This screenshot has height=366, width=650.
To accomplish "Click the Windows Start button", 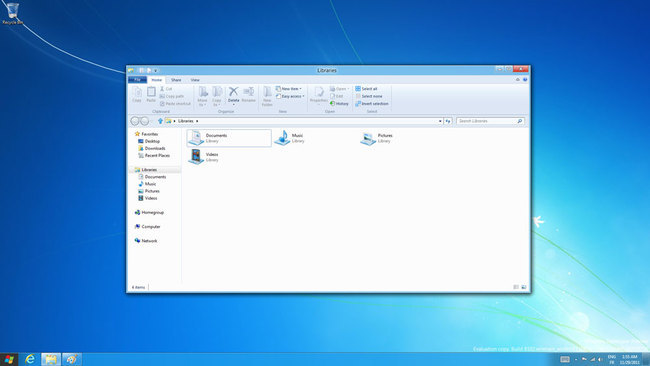I will tap(9, 359).
